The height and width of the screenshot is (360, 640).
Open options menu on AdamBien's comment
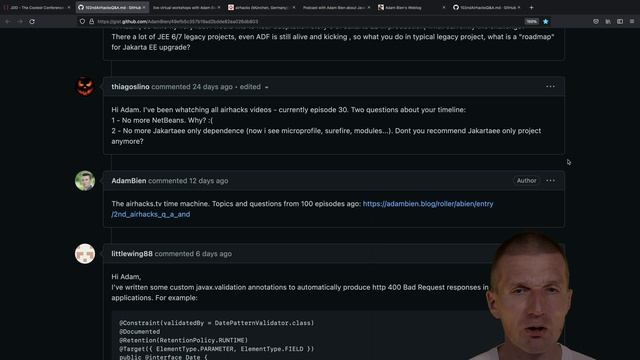(550, 180)
